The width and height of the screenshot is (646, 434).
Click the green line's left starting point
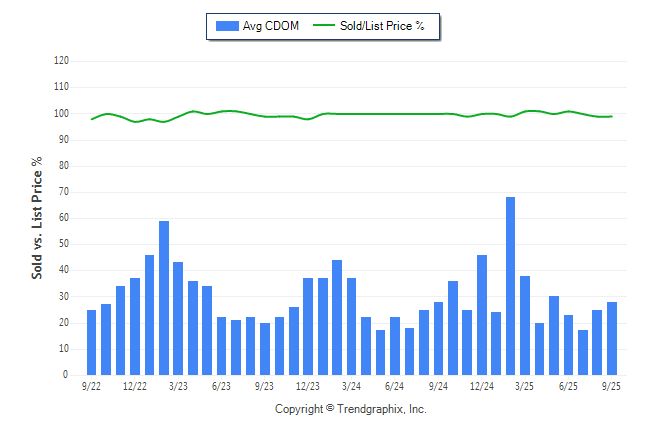92,119
